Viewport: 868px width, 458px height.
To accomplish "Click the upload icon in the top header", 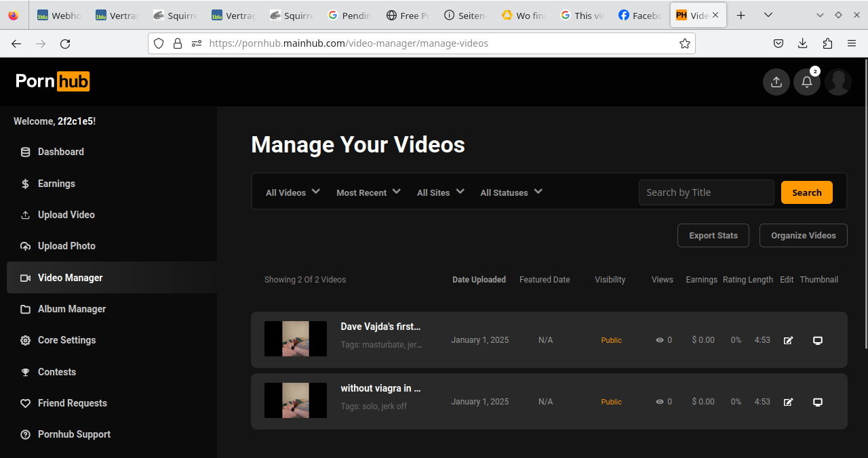I will tap(776, 82).
